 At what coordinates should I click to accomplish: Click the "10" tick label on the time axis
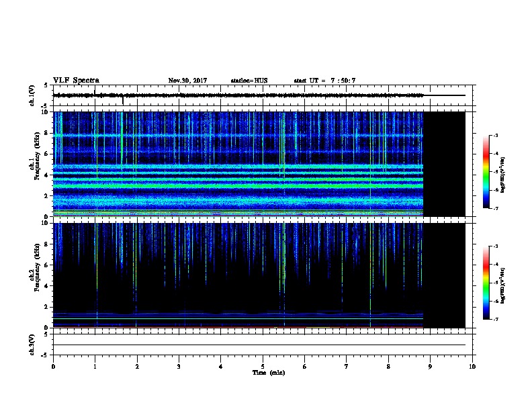pyautogui.click(x=472, y=367)
